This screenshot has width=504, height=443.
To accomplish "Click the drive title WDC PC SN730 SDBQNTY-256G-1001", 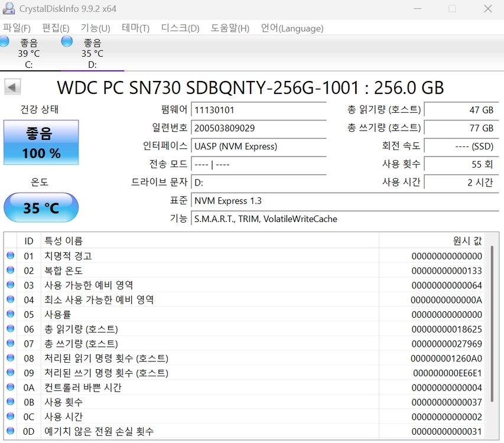I will point(207,87).
